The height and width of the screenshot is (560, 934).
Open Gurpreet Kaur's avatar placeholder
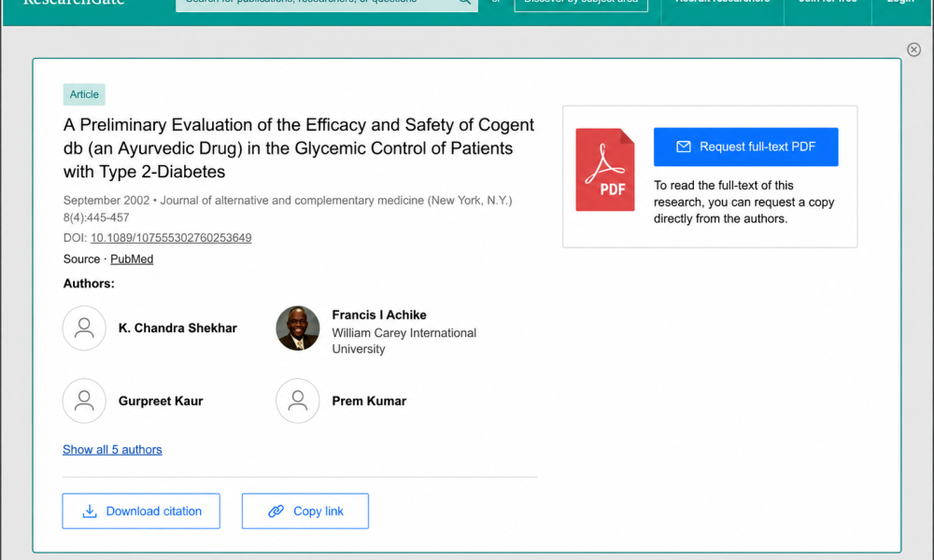click(x=84, y=400)
